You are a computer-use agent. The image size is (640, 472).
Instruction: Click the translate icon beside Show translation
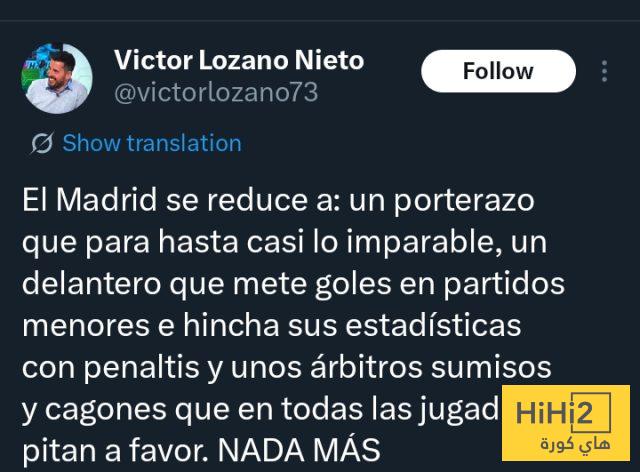42,143
